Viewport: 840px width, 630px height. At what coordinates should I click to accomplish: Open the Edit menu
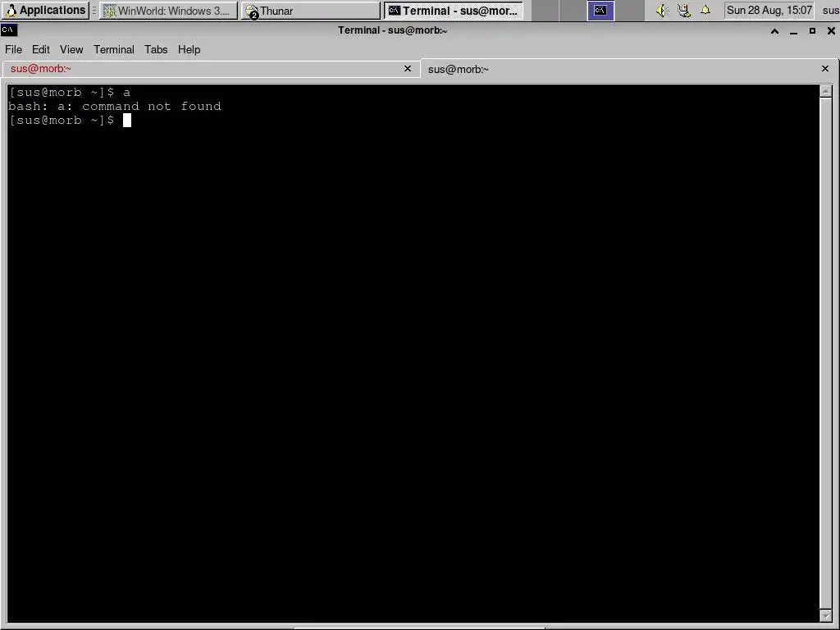tap(41, 49)
